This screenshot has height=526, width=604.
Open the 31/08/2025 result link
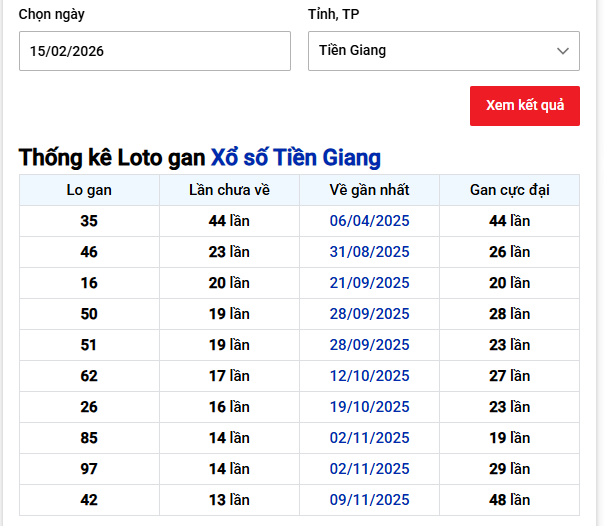pos(369,252)
